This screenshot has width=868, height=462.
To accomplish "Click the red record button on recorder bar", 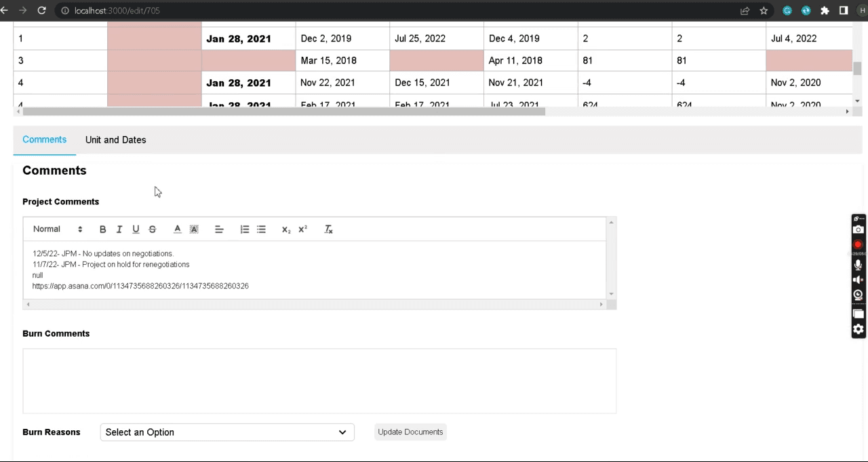I will (858, 245).
